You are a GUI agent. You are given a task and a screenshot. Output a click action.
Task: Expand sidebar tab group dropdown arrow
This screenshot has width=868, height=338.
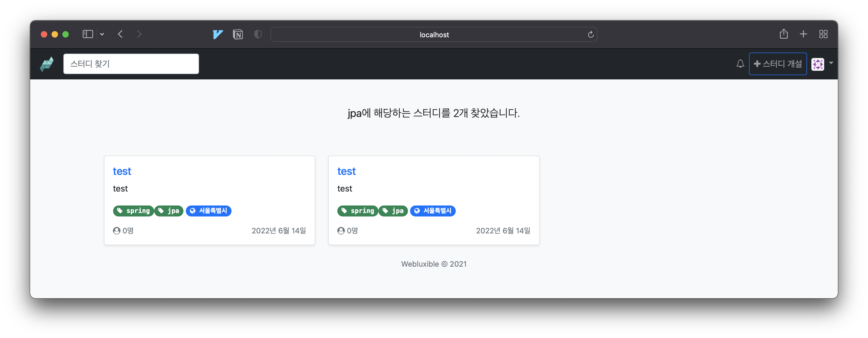coord(102,34)
